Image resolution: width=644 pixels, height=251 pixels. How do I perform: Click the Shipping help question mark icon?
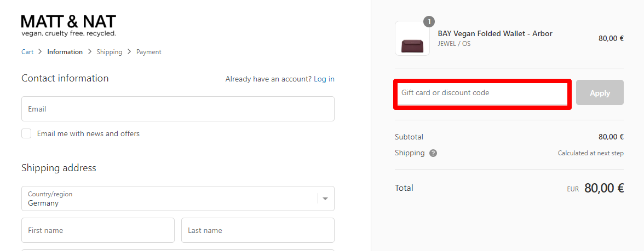coord(433,153)
